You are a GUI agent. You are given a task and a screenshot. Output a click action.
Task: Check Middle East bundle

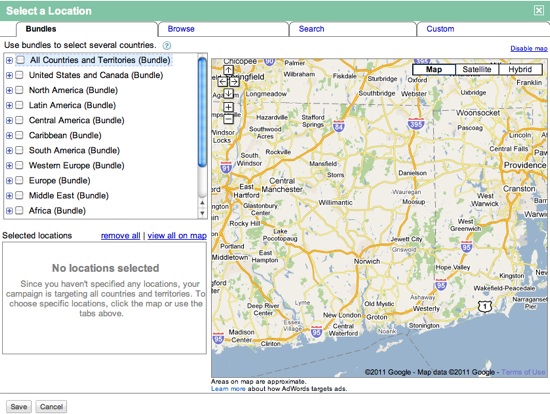19,196
